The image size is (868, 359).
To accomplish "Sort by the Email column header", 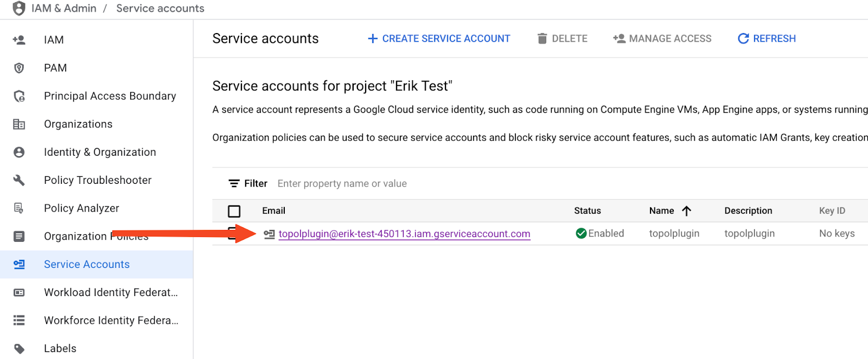I will (x=273, y=211).
